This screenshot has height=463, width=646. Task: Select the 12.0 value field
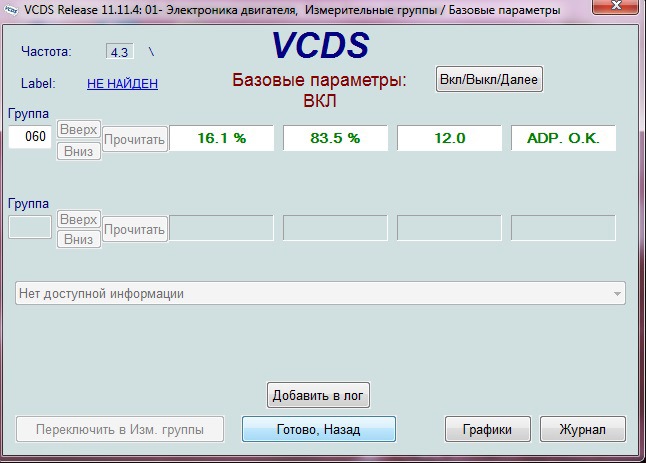449,138
